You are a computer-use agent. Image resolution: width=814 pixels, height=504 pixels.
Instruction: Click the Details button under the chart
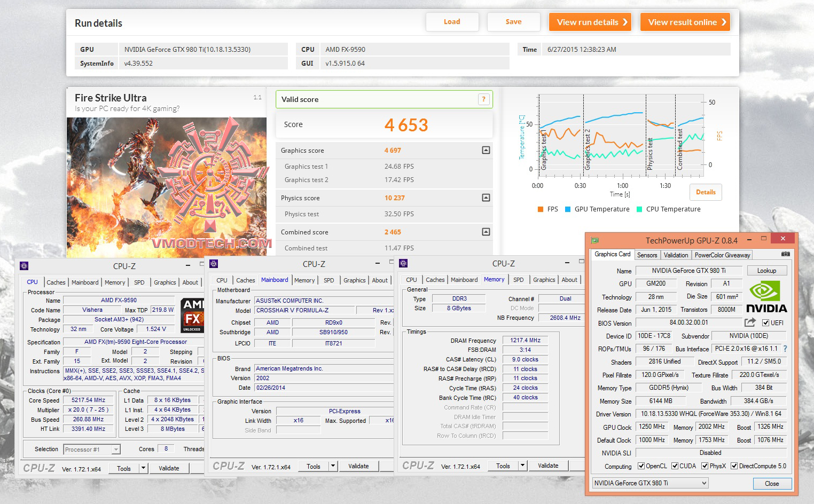pyautogui.click(x=706, y=192)
